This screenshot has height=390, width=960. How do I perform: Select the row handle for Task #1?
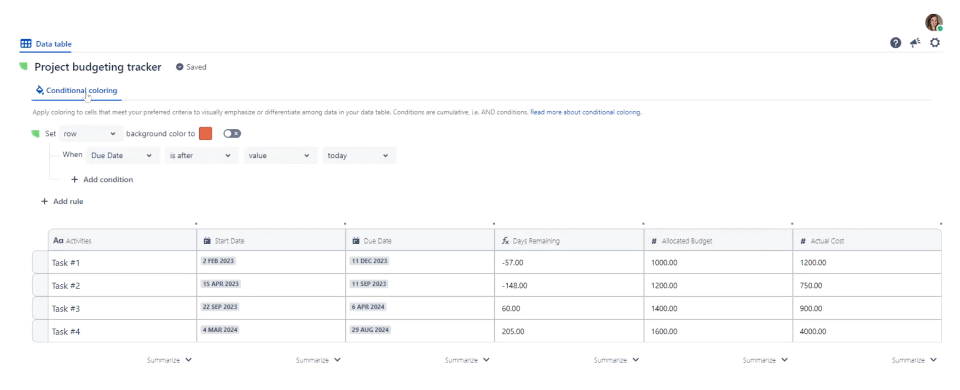tap(40, 262)
